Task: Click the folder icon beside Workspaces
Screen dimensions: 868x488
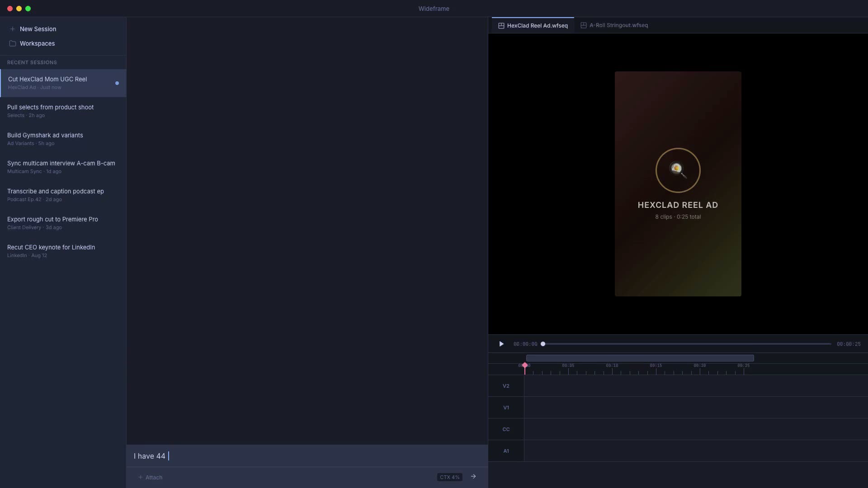Action: 13,43
